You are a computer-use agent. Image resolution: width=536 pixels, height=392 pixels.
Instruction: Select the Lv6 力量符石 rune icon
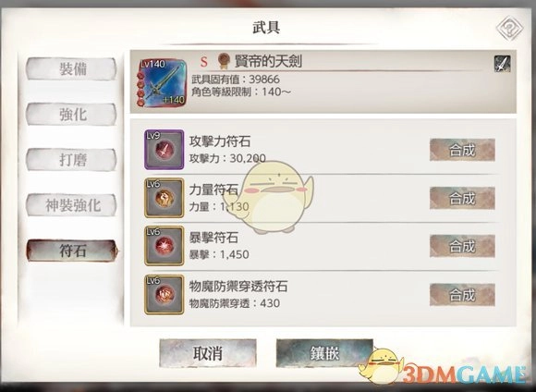pos(164,198)
